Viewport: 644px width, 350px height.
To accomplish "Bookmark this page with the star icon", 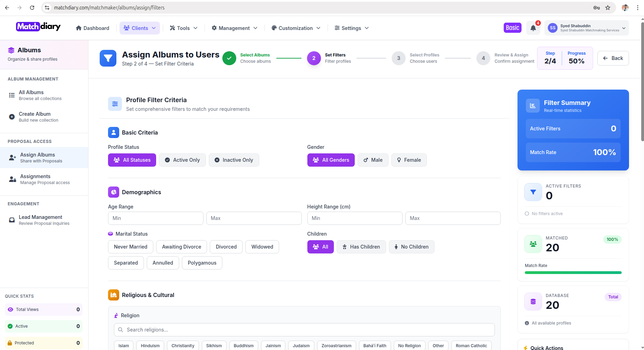I will coord(608,8).
